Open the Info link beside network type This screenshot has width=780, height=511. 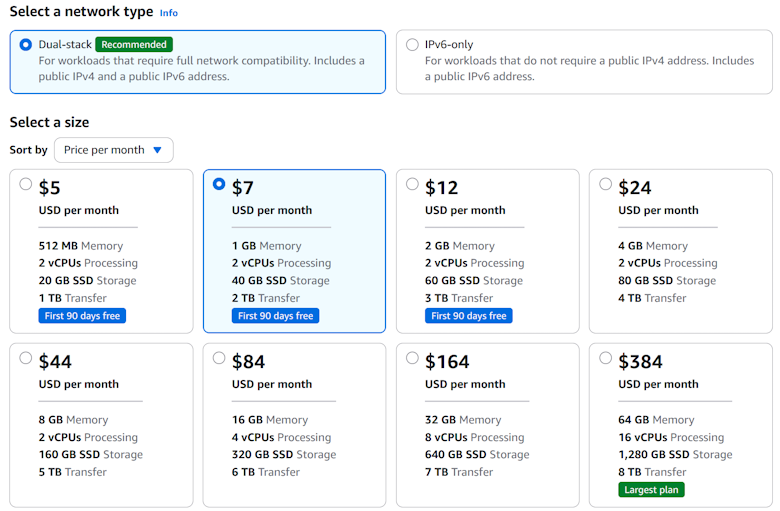click(169, 13)
